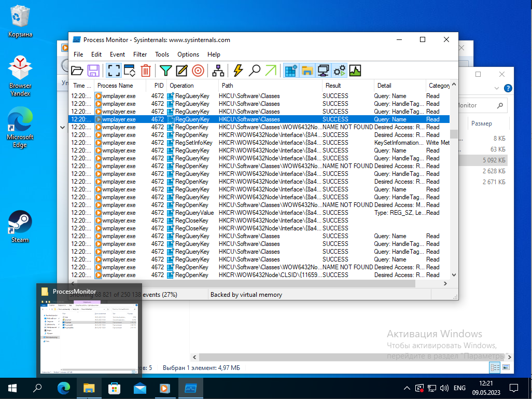Open the Event menu
The height and width of the screenshot is (399, 532).
[x=117, y=54]
